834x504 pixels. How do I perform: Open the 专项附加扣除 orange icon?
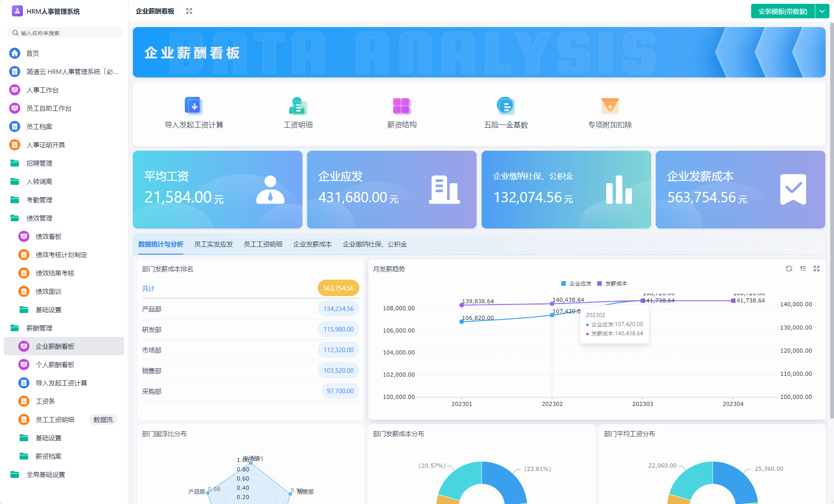tap(610, 106)
